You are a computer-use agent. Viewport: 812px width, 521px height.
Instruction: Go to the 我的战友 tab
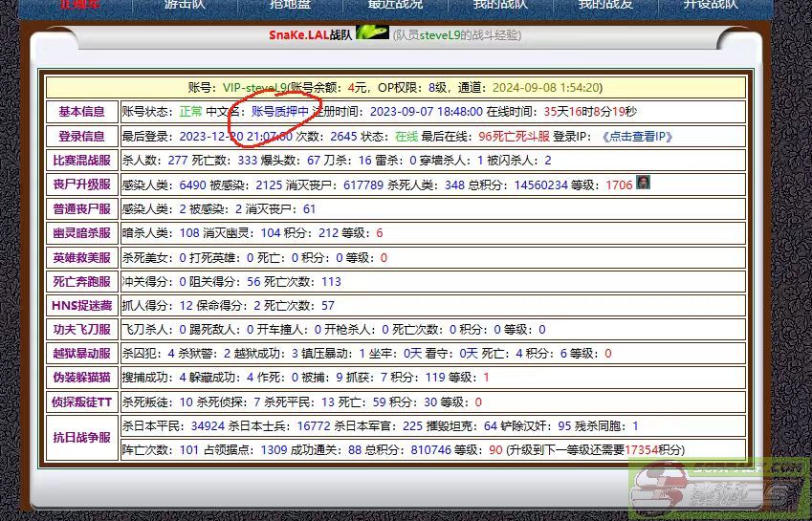[604, 5]
